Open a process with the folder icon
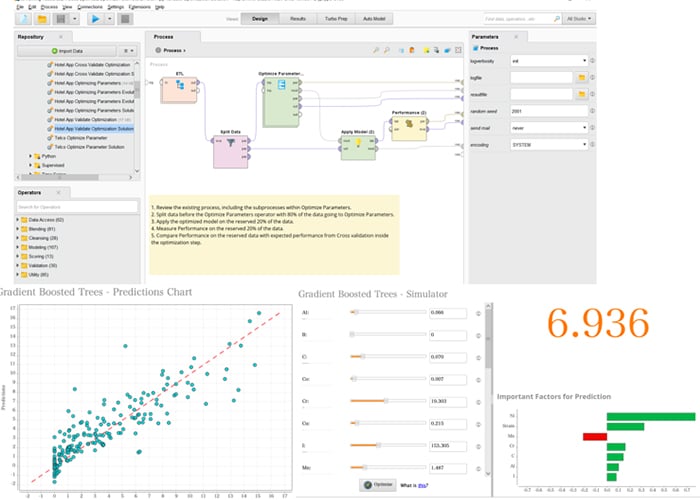The image size is (700, 500). 42,19
